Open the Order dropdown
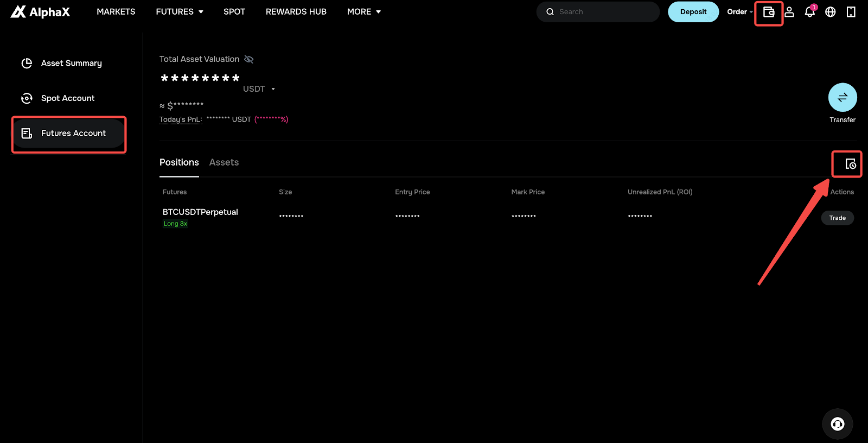Screen dimensions: 868x443 740,12
